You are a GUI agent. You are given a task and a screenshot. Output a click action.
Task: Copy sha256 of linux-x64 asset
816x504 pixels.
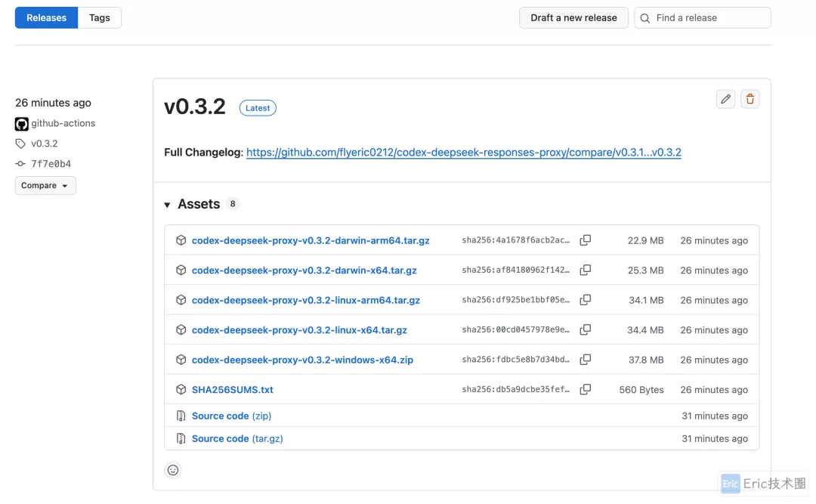(x=586, y=329)
